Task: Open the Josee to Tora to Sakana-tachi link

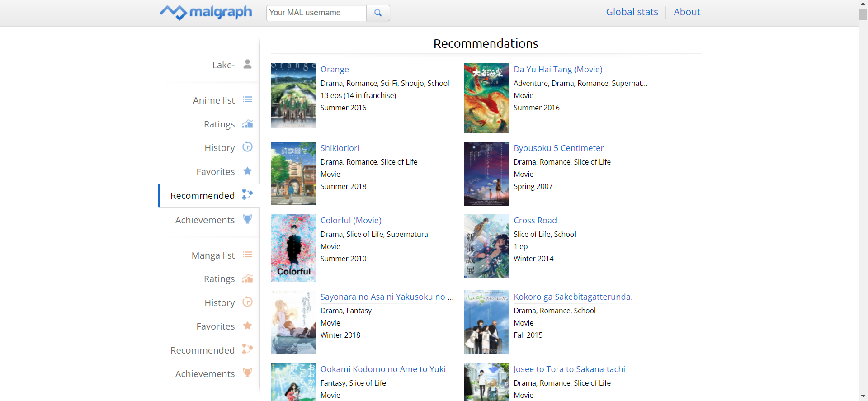Action: click(569, 369)
